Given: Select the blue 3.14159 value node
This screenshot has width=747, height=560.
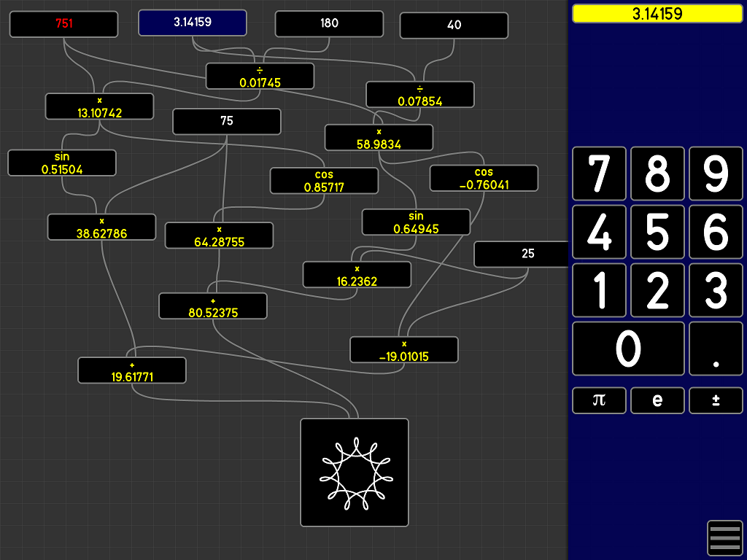Looking at the screenshot, I should [193, 23].
